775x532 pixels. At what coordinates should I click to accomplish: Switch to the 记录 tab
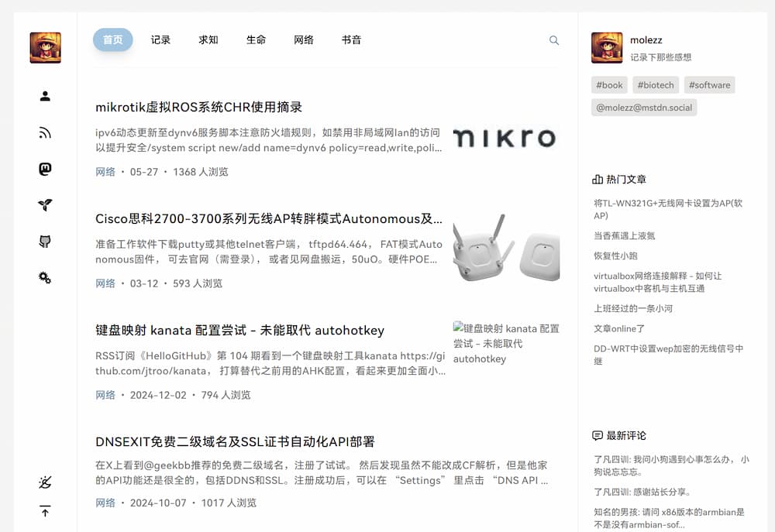(160, 40)
